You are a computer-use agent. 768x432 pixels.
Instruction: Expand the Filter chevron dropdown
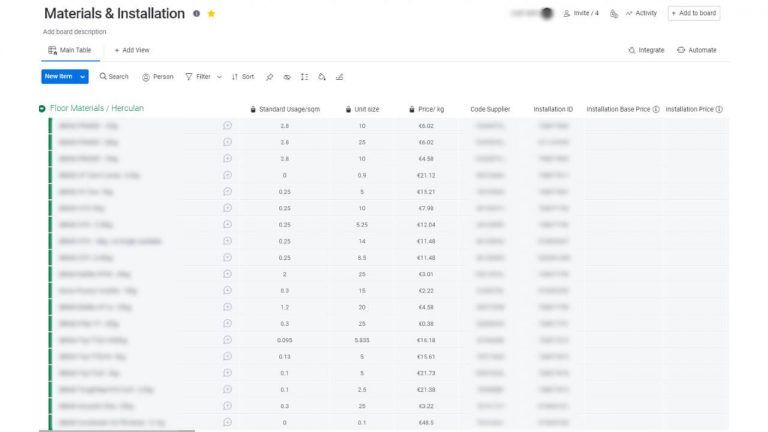pyautogui.click(x=219, y=77)
